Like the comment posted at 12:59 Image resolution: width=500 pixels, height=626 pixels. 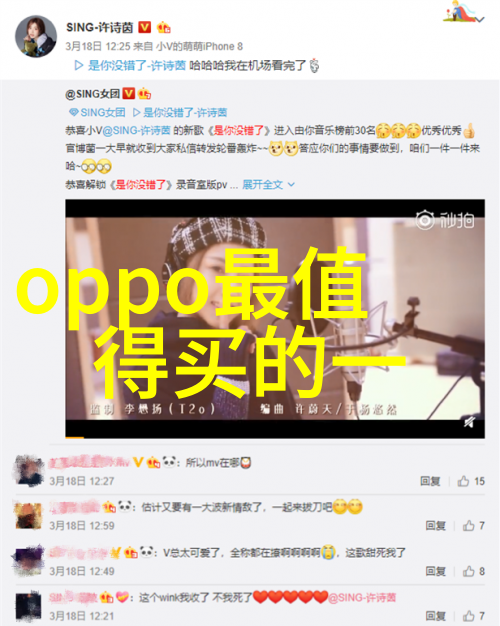[x=474, y=525]
